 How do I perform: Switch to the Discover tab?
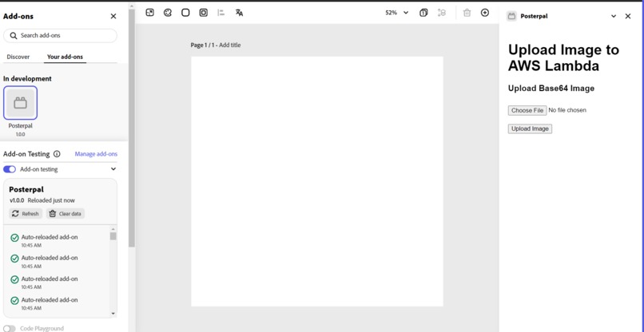pos(18,57)
